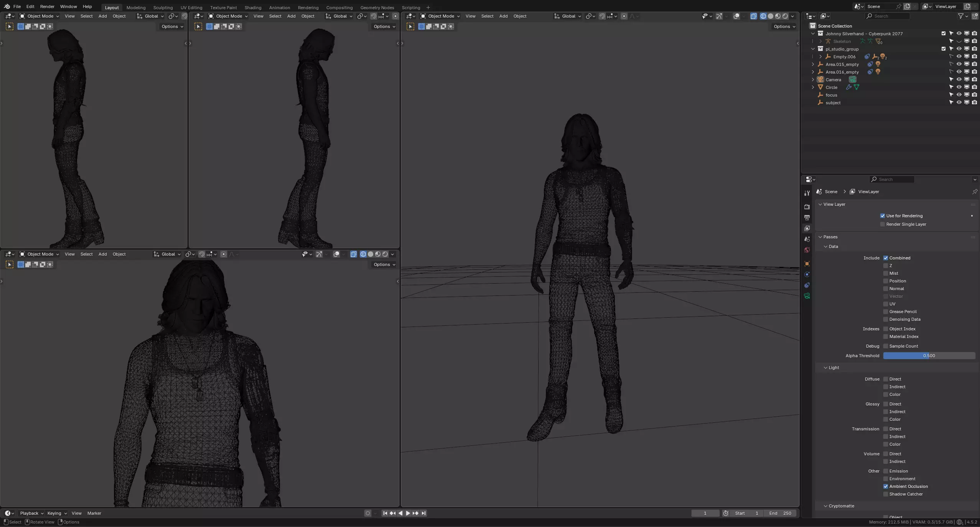Expand Area.015_empty in outliner
Screen dimensions: 980x527
tap(813, 64)
